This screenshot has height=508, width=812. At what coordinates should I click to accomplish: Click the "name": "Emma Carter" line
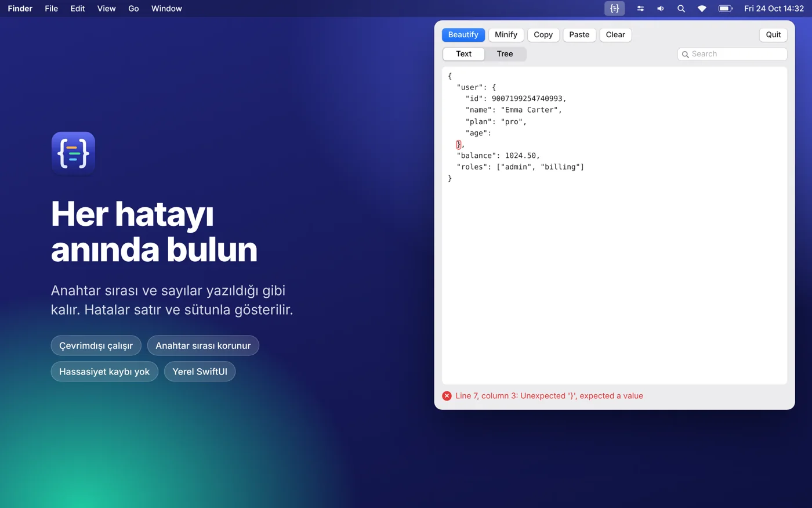click(x=513, y=110)
